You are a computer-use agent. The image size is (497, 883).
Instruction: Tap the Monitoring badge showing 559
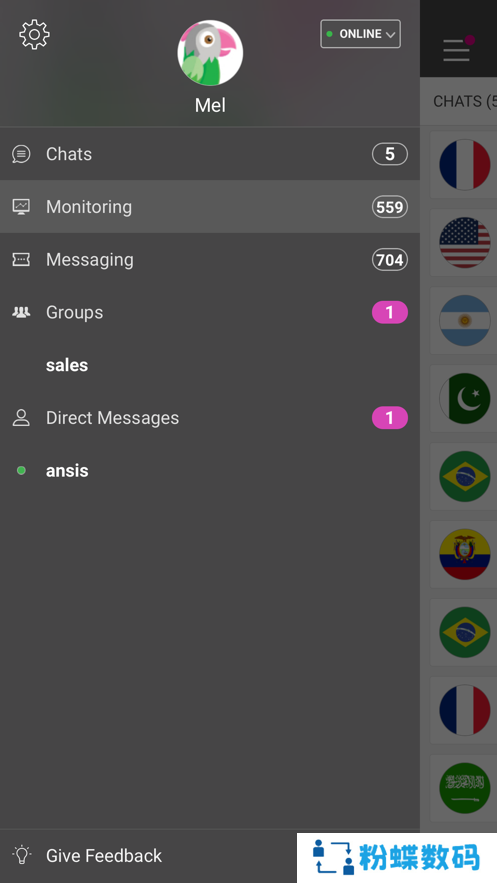pos(389,207)
